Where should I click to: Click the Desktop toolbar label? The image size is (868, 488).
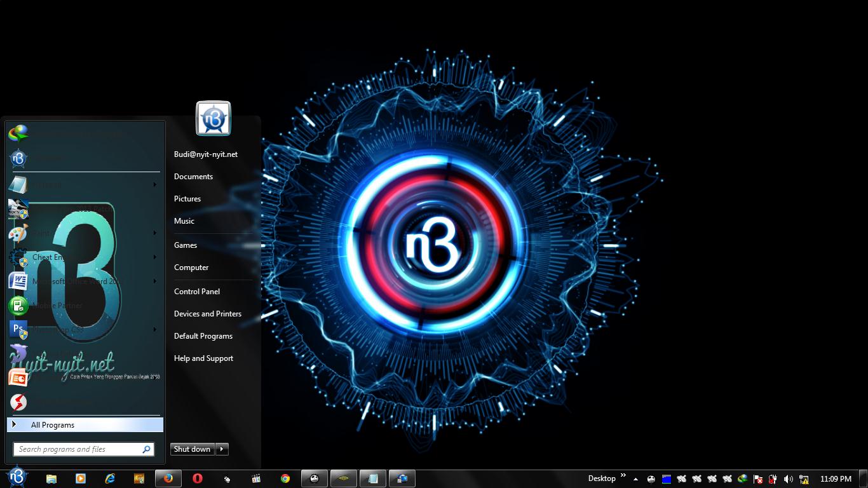click(x=602, y=478)
